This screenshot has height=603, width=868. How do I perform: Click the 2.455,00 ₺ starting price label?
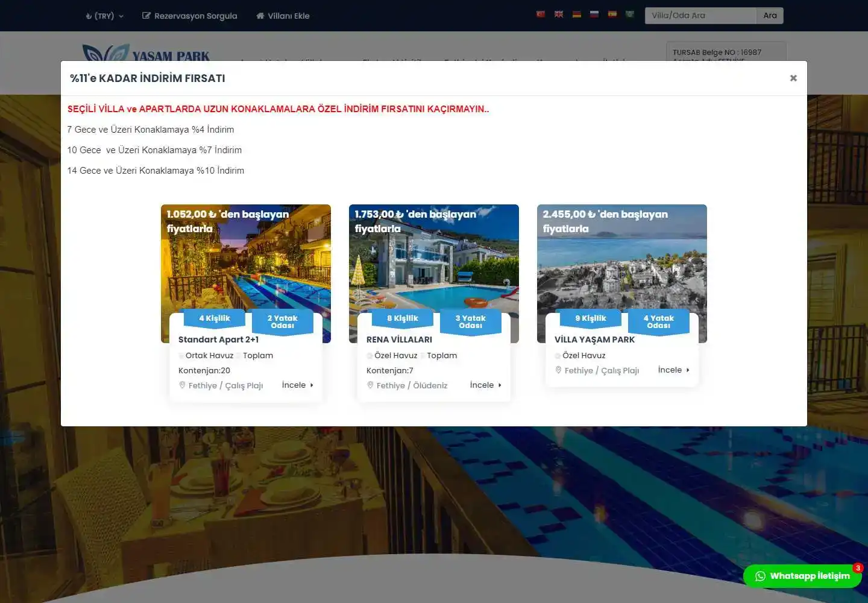[x=605, y=221]
